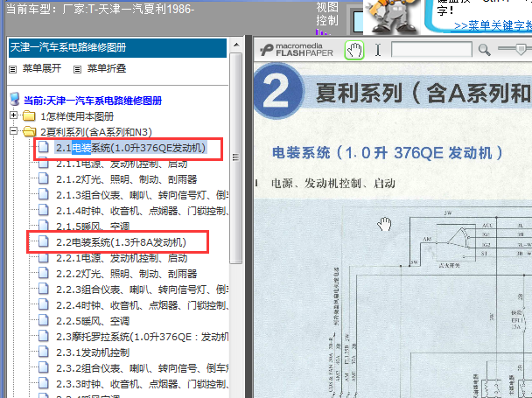Viewport: 532px width, 398px height.
Task: Click the 菜单展开 expand-all link
Action: 42,68
